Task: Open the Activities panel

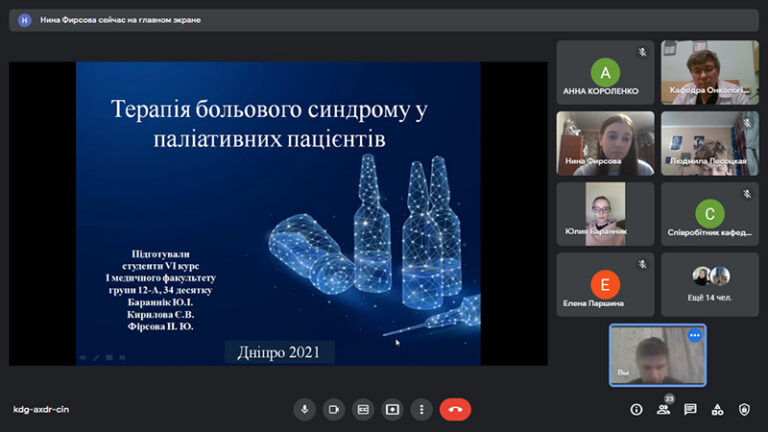Action: point(717,409)
